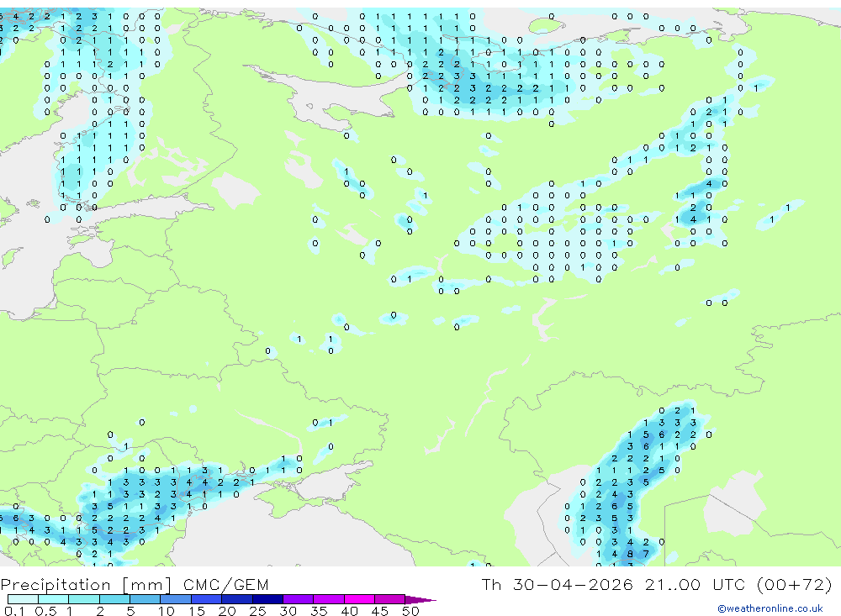Image resolution: width=841 pixels, height=616 pixels.
Task: Select the 15–20 mm royal blue legend swatch
Action: click(x=207, y=599)
